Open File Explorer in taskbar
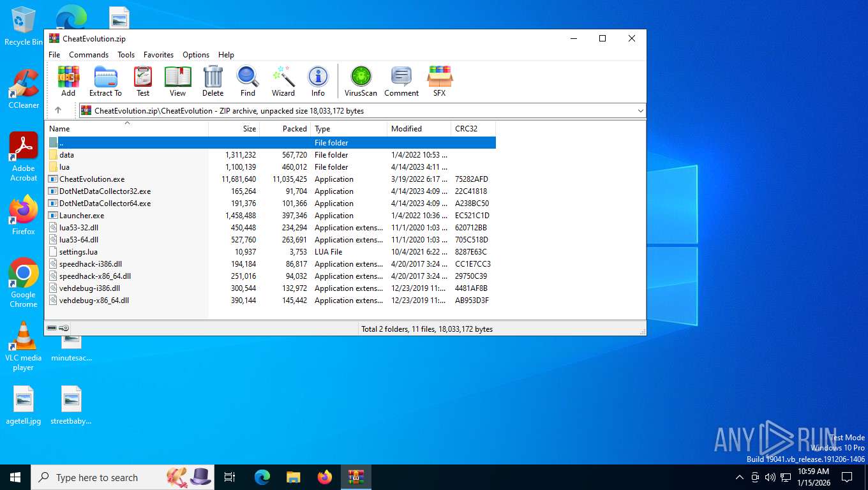Screen dimensions: 868x490 tap(294, 477)
